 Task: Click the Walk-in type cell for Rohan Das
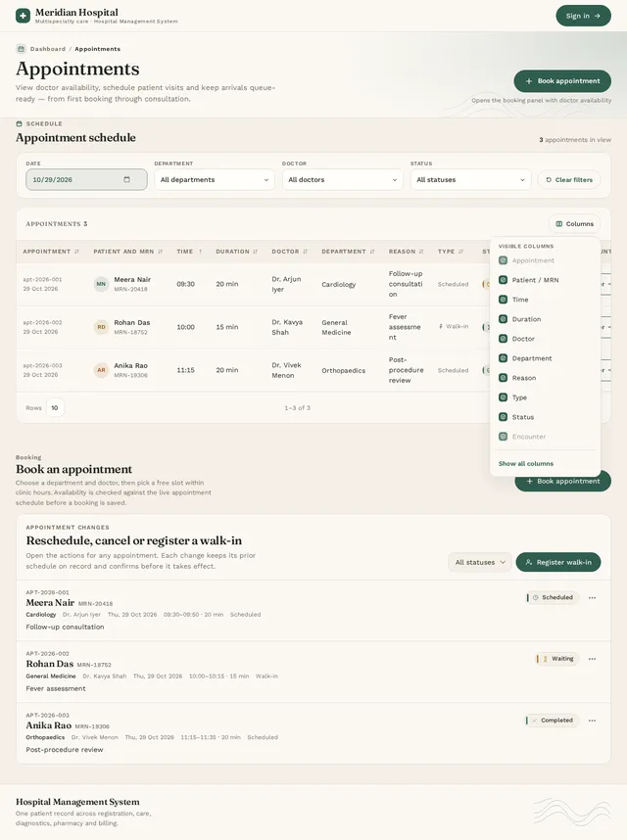pyautogui.click(x=454, y=326)
